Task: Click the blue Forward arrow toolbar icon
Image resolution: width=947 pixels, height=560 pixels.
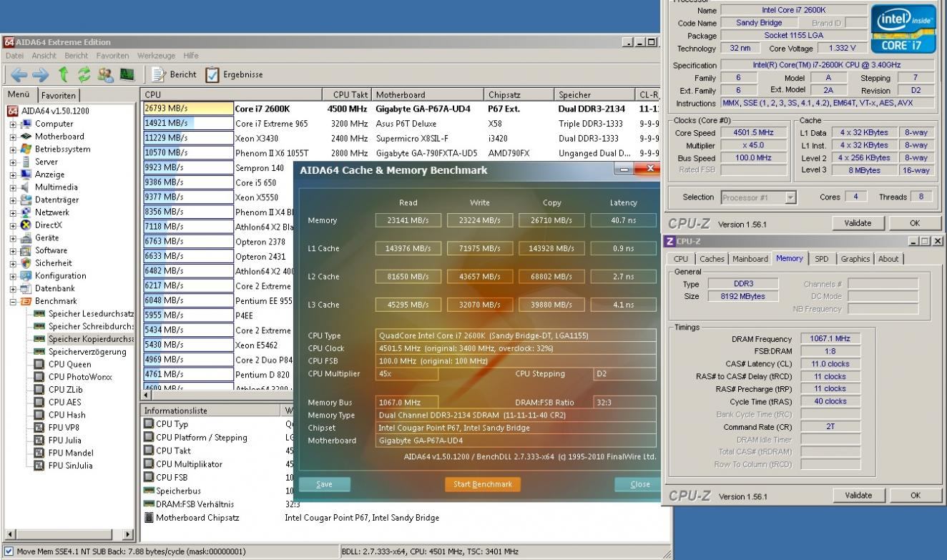Action: [39, 74]
